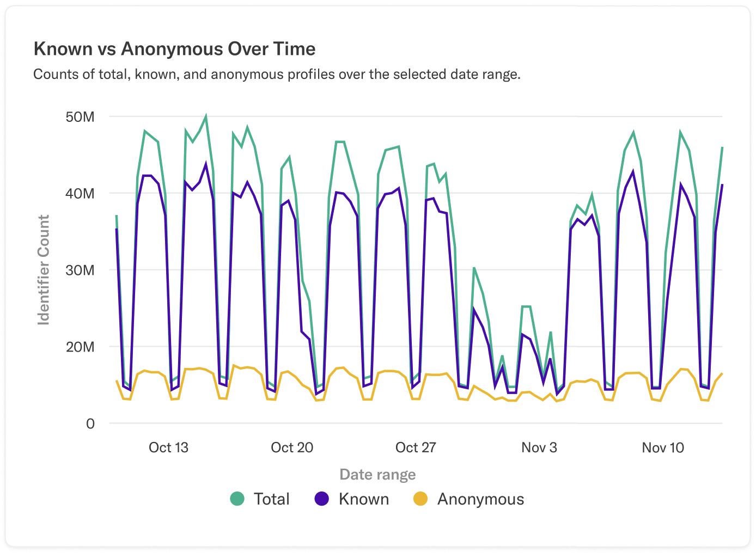This screenshot has height=553, width=756.
Task: Click the Identifier Count axis title
Action: click(44, 270)
